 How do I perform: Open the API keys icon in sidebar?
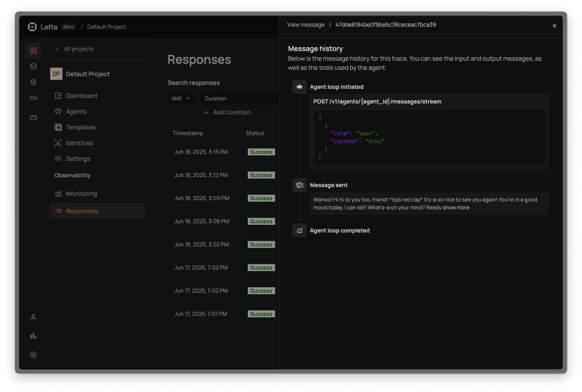point(33,98)
